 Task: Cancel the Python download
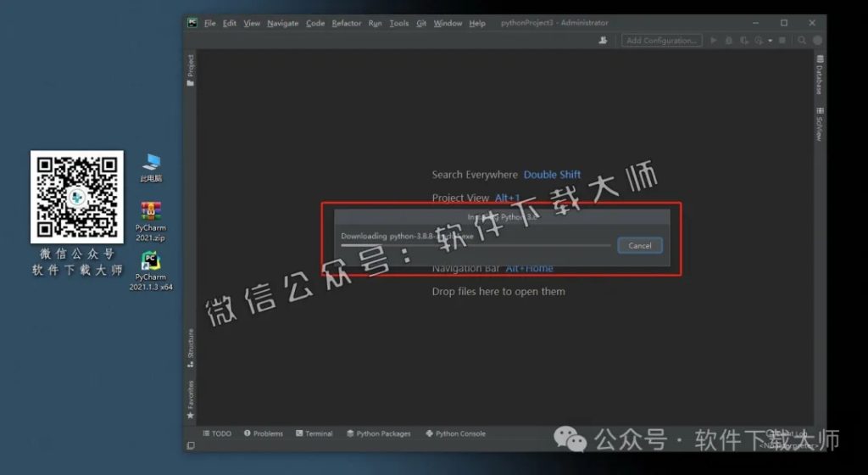pyautogui.click(x=640, y=246)
